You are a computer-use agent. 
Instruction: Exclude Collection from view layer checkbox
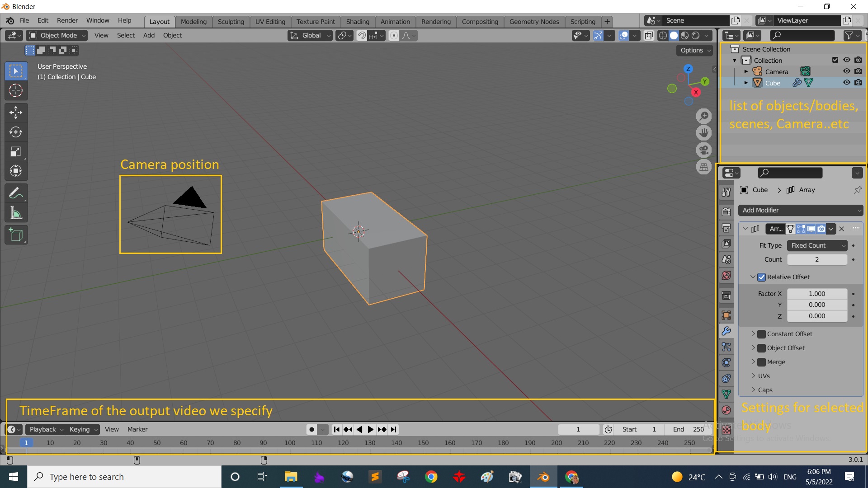[x=835, y=60]
